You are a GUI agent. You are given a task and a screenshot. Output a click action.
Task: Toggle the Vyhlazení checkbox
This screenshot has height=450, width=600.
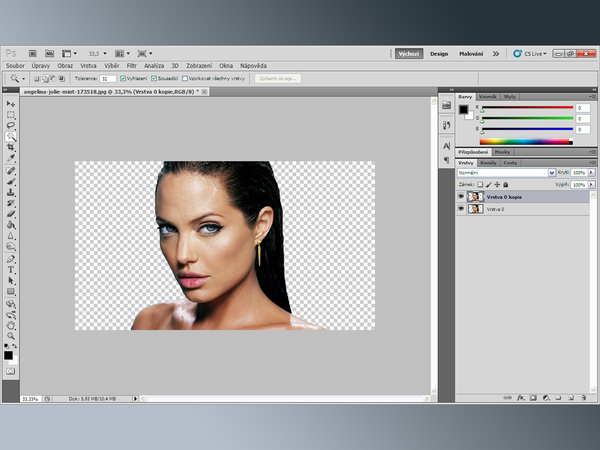[x=123, y=77]
